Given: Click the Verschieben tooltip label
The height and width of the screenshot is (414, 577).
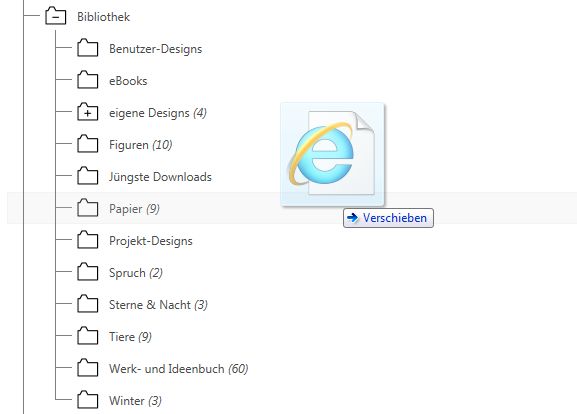Looking at the screenshot, I should 388,218.
